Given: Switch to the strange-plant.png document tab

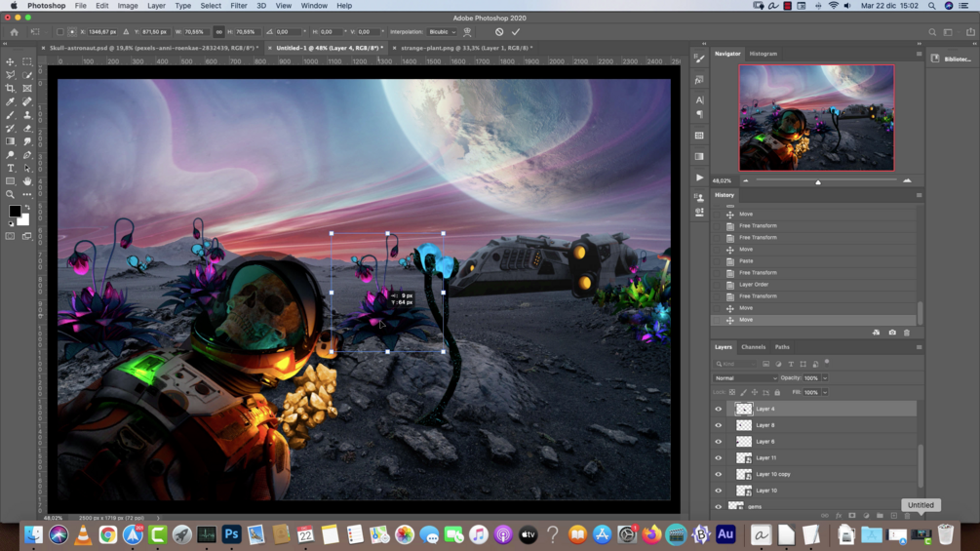Looking at the screenshot, I should coord(466,48).
